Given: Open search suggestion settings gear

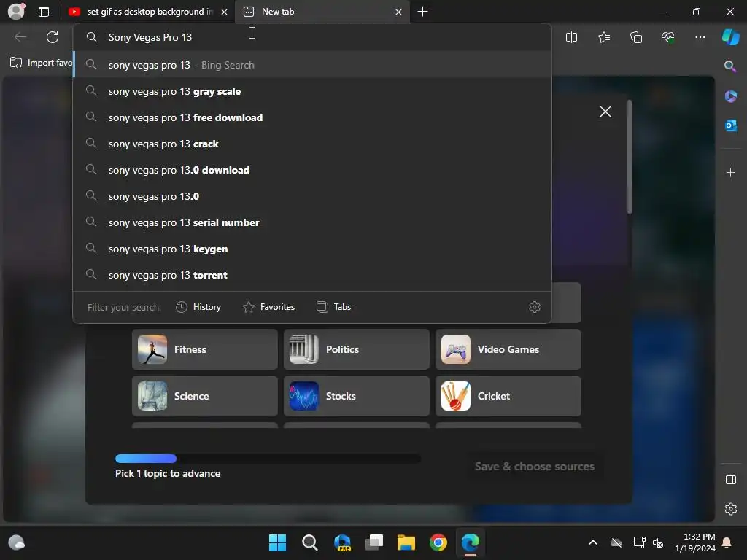Looking at the screenshot, I should [x=535, y=307].
